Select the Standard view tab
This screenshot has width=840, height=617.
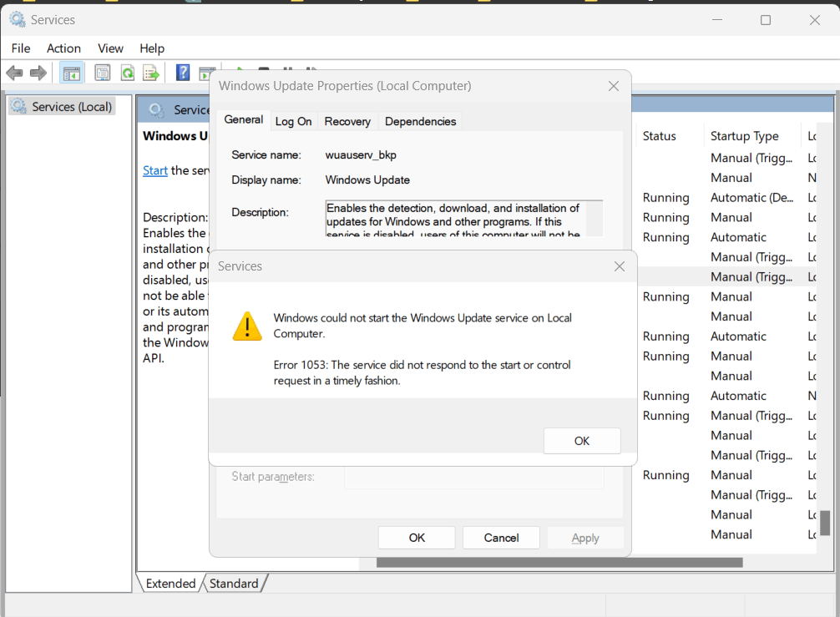[234, 584]
